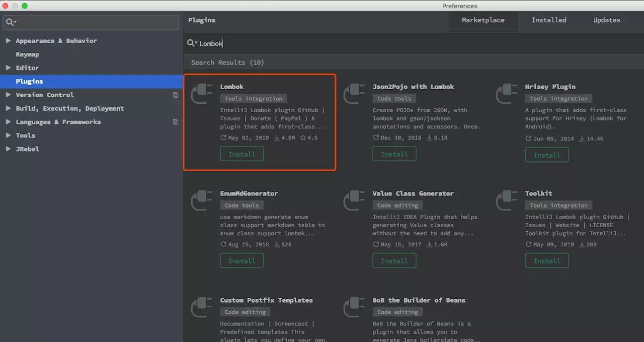The width and height of the screenshot is (644, 342).
Task: Switch to the Updates tab
Action: (607, 20)
